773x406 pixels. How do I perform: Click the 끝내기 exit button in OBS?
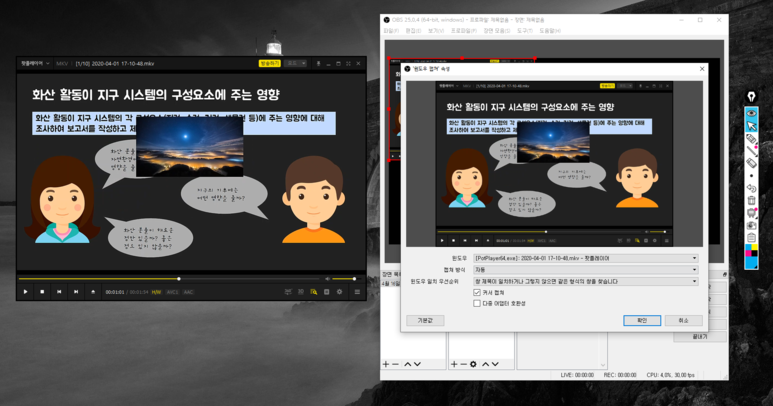coord(700,337)
